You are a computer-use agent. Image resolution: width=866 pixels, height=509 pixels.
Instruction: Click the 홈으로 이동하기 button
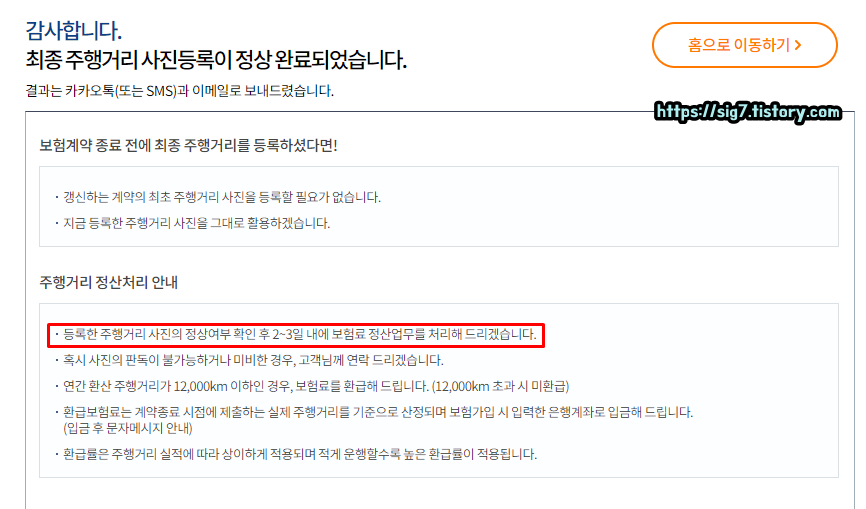(x=744, y=45)
